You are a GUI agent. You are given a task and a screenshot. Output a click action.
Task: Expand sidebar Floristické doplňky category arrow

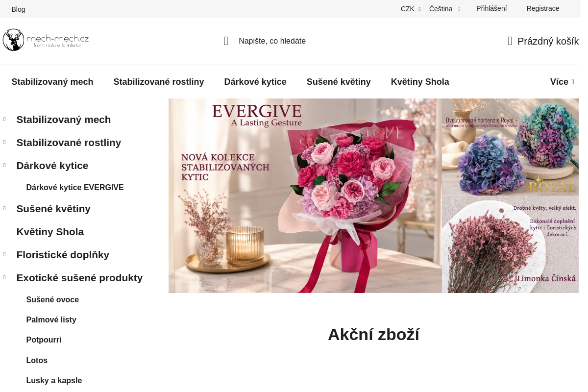point(5,255)
